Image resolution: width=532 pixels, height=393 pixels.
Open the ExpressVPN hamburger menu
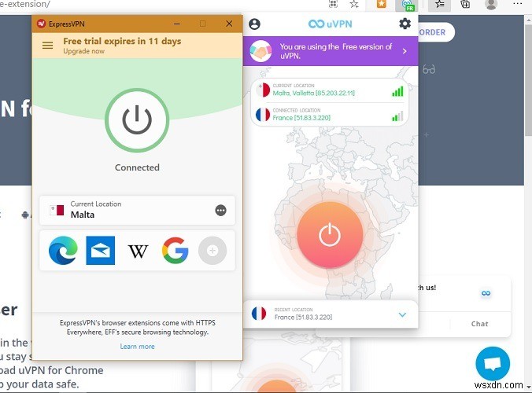(x=47, y=46)
